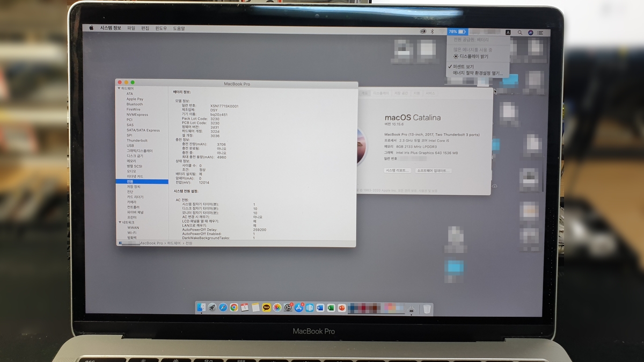Open Finder from the Dock

click(x=202, y=308)
